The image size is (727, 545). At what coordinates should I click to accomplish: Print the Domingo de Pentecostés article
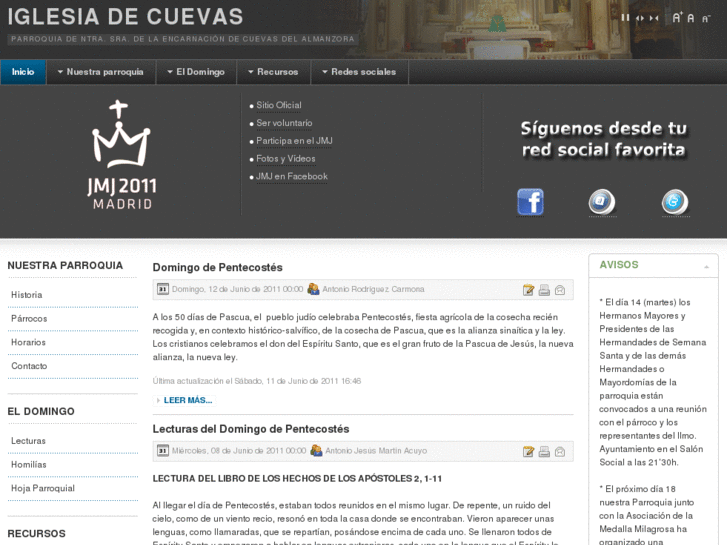544,290
